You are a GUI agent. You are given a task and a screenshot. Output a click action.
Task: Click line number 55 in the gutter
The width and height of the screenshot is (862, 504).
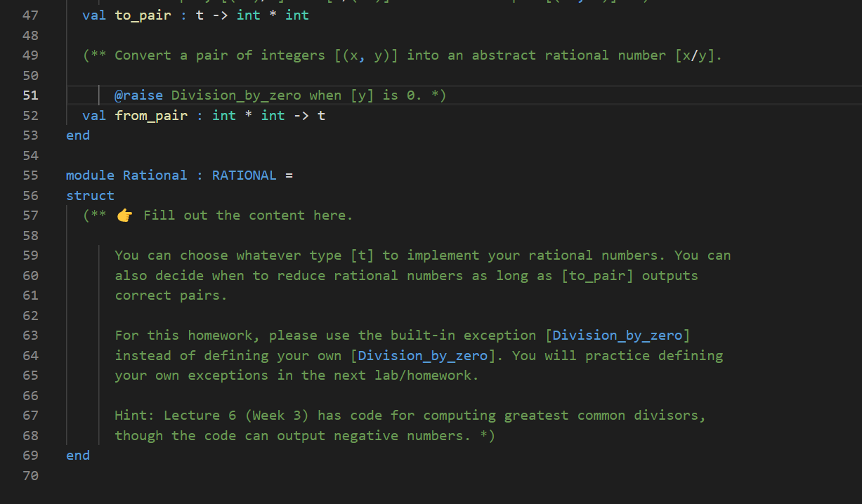31,175
